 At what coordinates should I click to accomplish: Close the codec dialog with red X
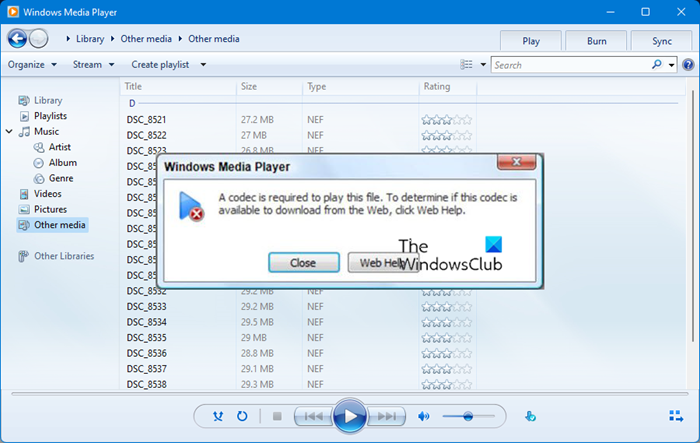click(x=517, y=162)
